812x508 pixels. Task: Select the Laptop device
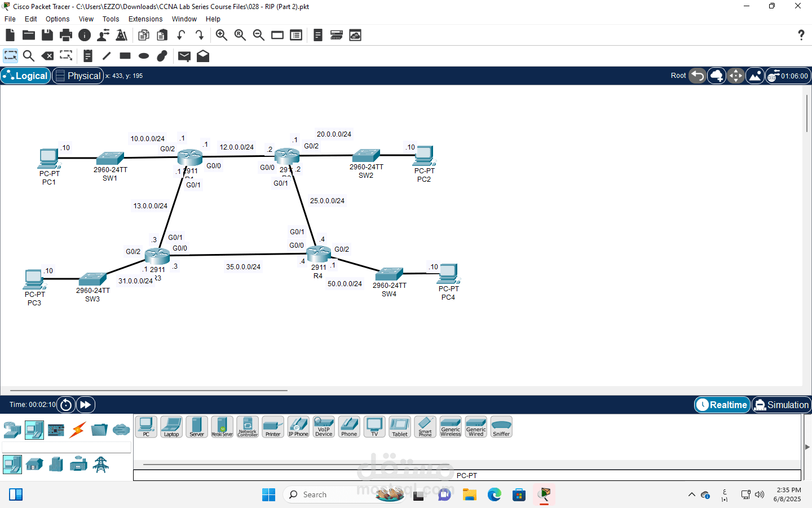pos(171,427)
